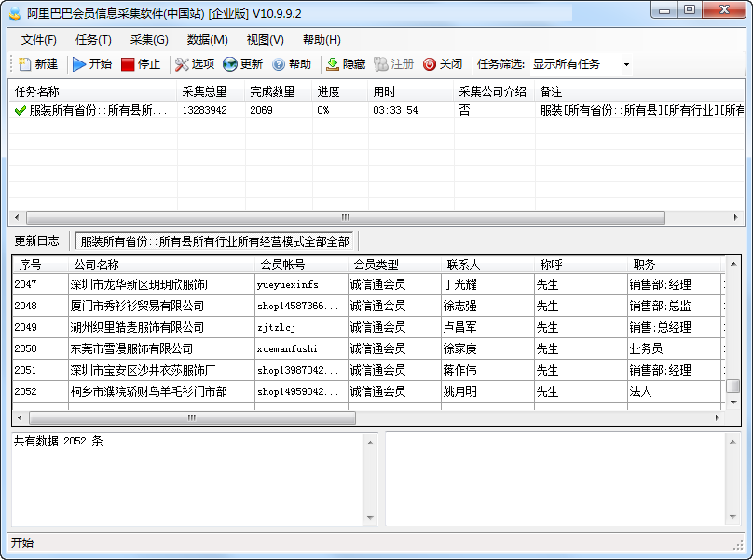Stop collection with red 停止 icon
753x560 pixels.
click(x=128, y=64)
